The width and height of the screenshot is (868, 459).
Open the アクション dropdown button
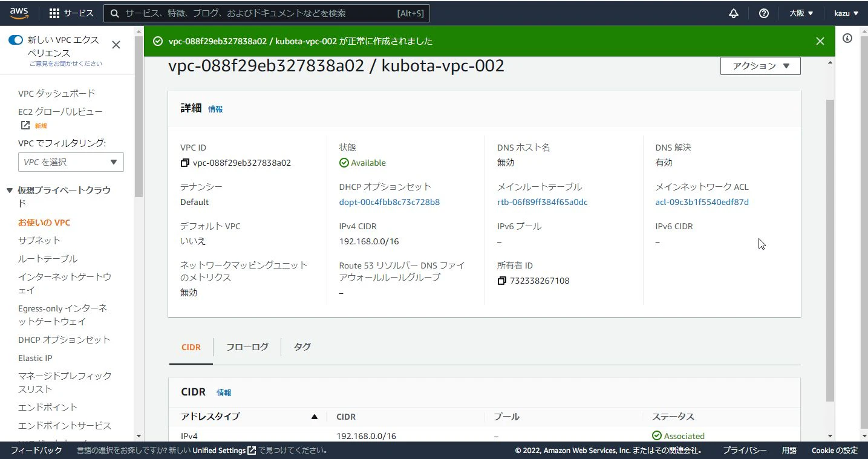click(760, 66)
